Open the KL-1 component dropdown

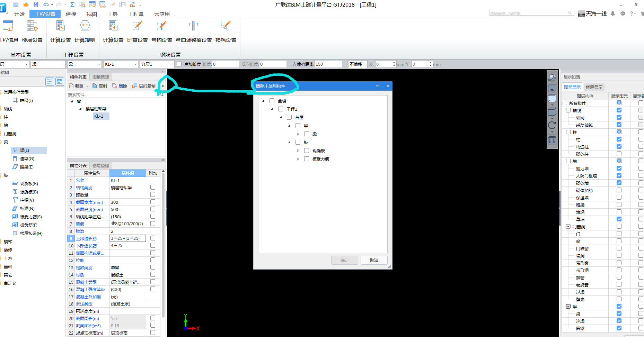tap(135, 64)
